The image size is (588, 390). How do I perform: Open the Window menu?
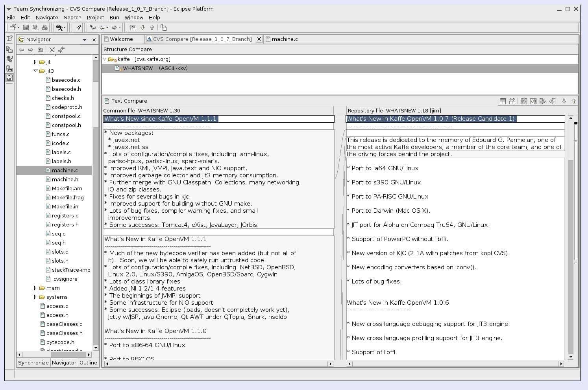(x=134, y=18)
